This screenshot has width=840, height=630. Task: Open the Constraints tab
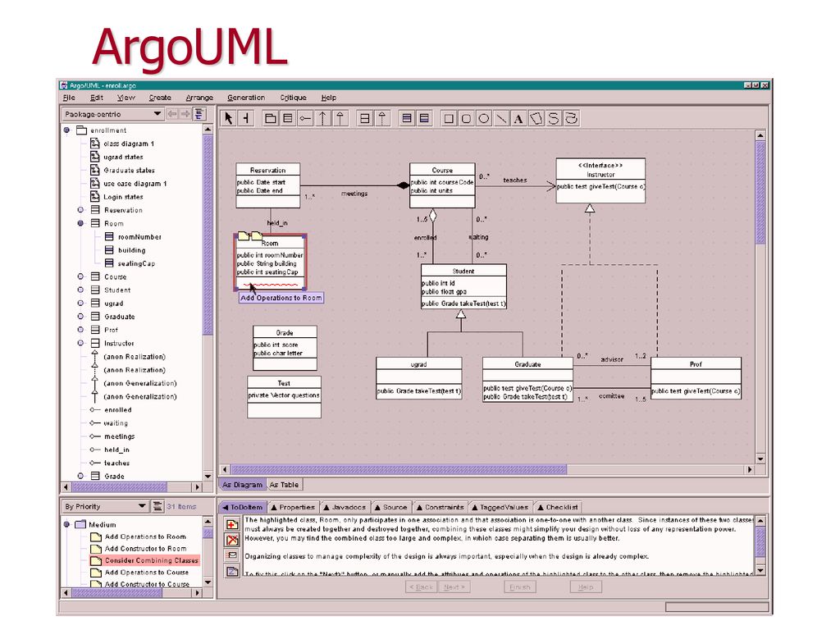click(x=441, y=507)
